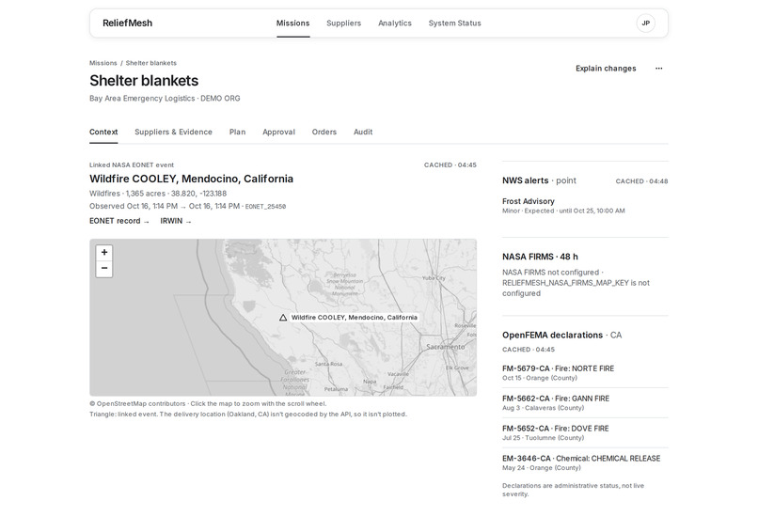
Task: Open the IRWIN link
Action: (176, 221)
